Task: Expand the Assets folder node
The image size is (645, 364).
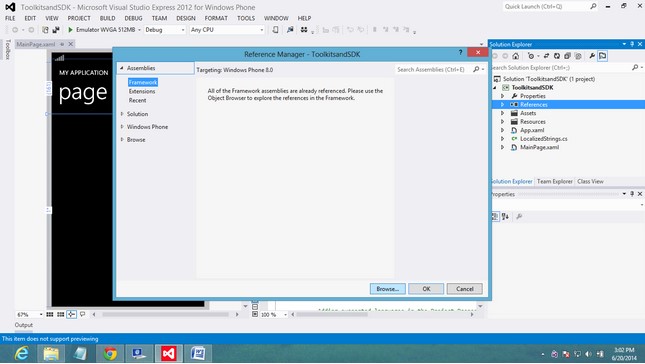Action: (x=502, y=113)
